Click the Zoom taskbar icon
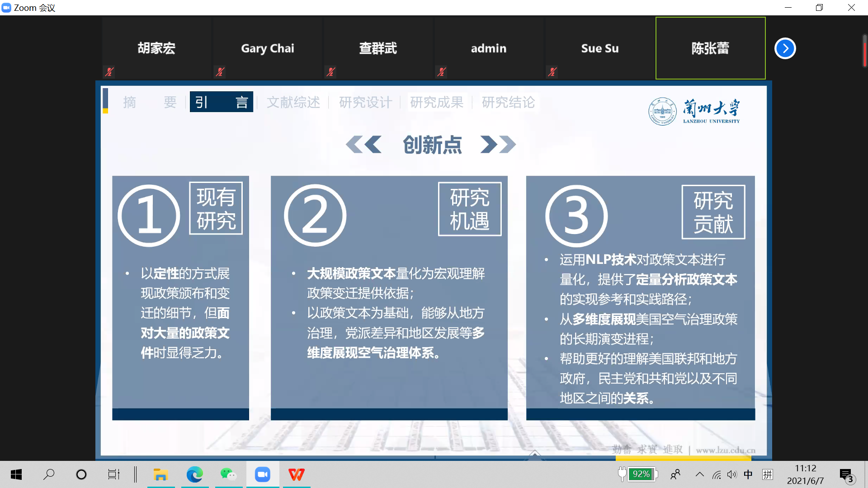868x488 pixels. [x=262, y=474]
